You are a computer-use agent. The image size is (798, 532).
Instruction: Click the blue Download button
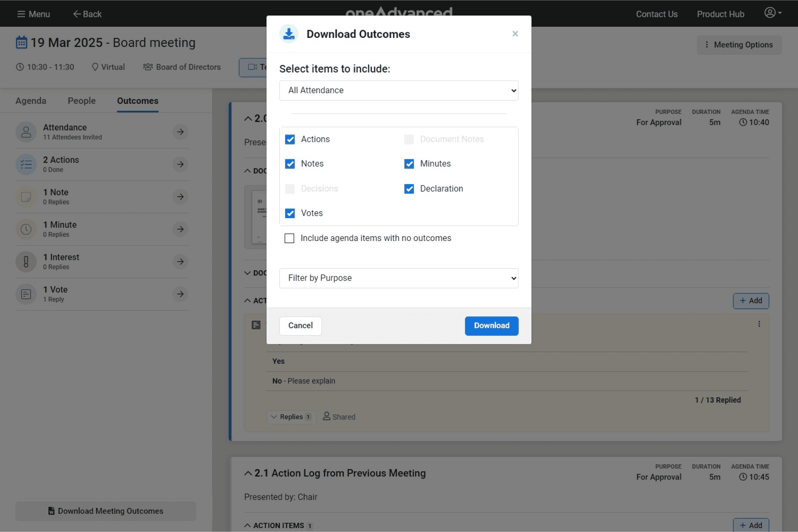491,325
